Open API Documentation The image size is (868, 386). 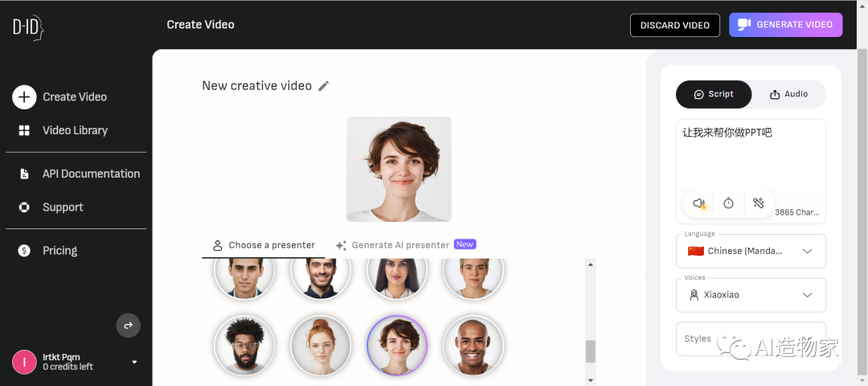click(x=91, y=174)
